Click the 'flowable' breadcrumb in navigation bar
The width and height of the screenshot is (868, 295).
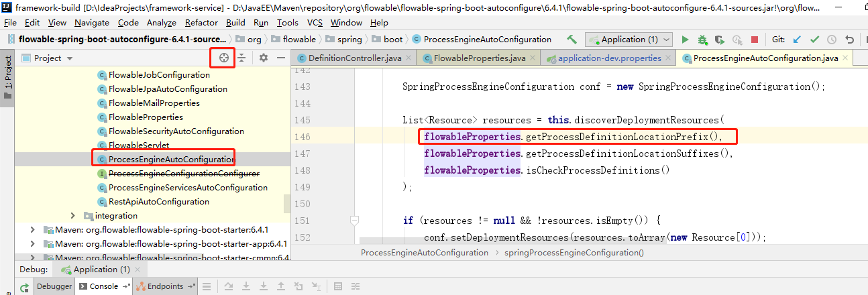293,40
